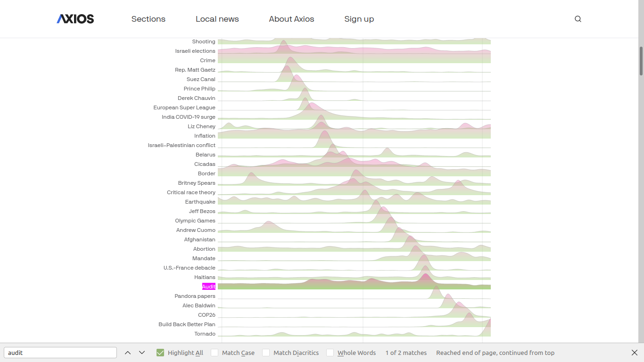The width and height of the screenshot is (644, 362).
Task: Select the Afghanistan row label
Action: 200,239
